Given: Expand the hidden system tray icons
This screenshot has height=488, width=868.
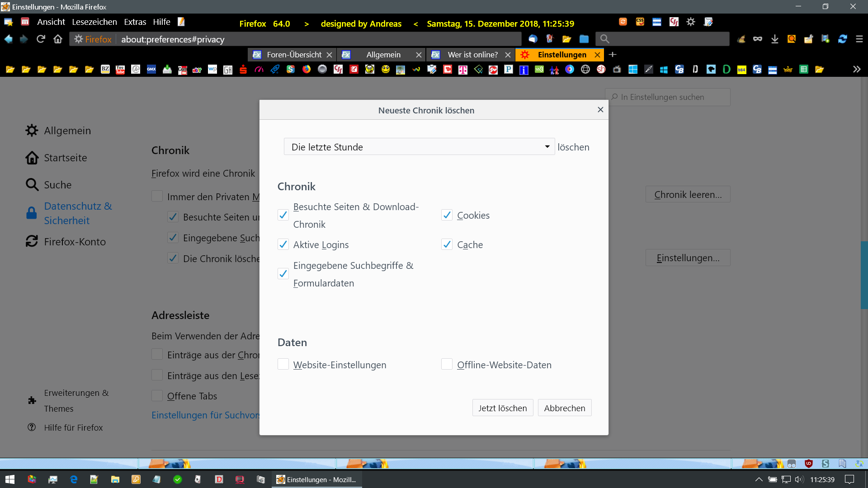Looking at the screenshot, I should click(759, 479).
